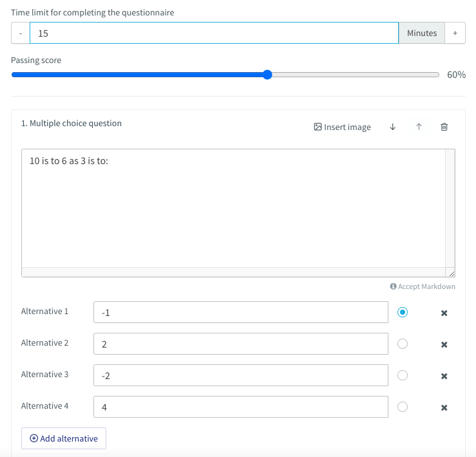The height and width of the screenshot is (457, 476).
Task: Mark Alternative 2 as correct answer
Action: [x=403, y=344]
